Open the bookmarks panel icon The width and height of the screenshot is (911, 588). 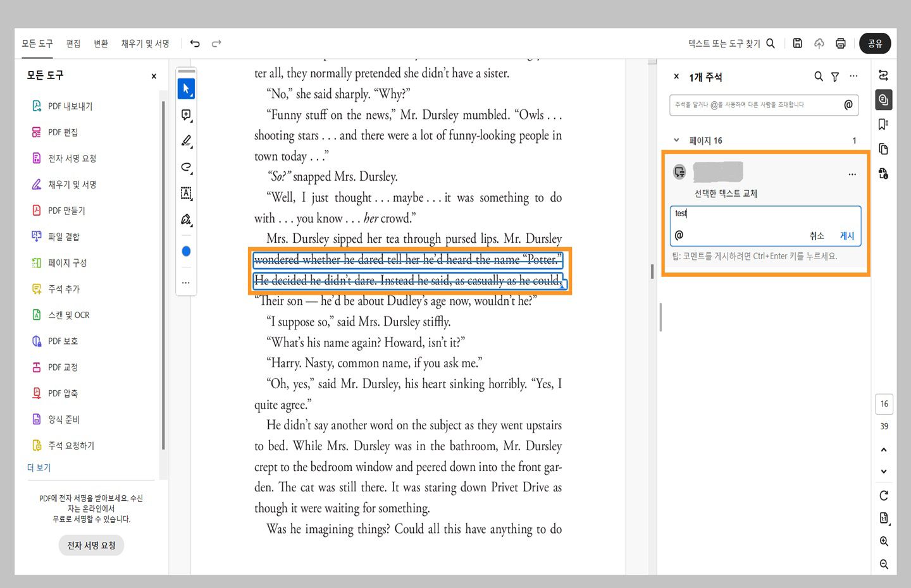[884, 124]
